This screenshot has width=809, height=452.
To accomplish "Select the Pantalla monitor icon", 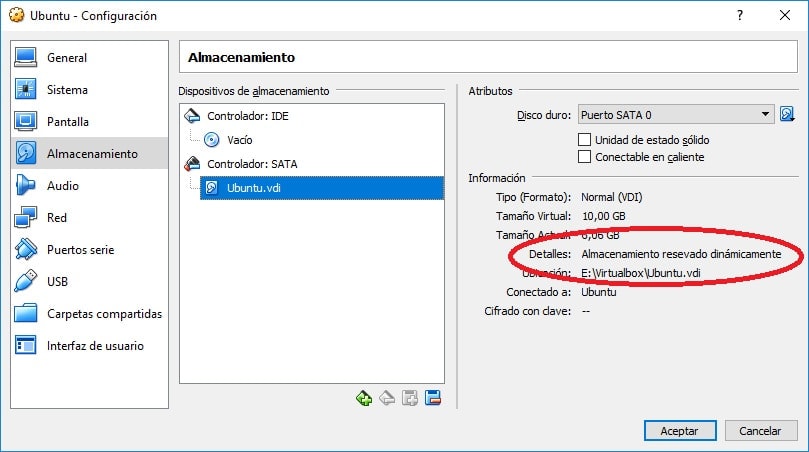I will (x=25, y=121).
